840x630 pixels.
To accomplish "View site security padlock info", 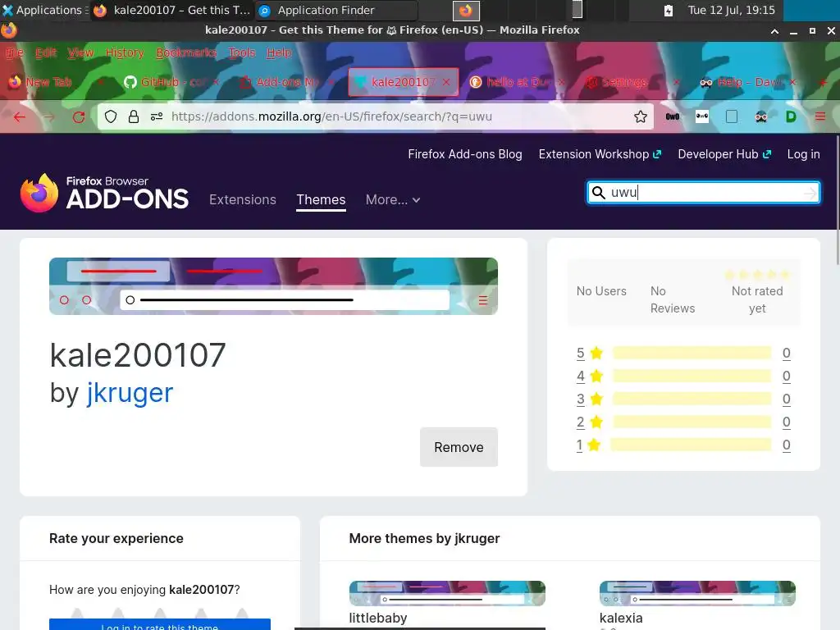I will pyautogui.click(x=134, y=116).
